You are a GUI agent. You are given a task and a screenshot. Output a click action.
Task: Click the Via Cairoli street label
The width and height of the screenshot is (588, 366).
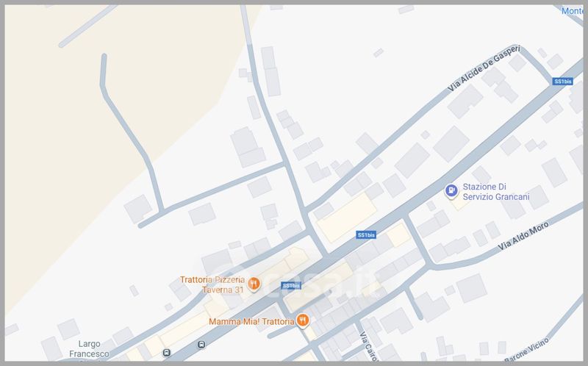point(367,346)
